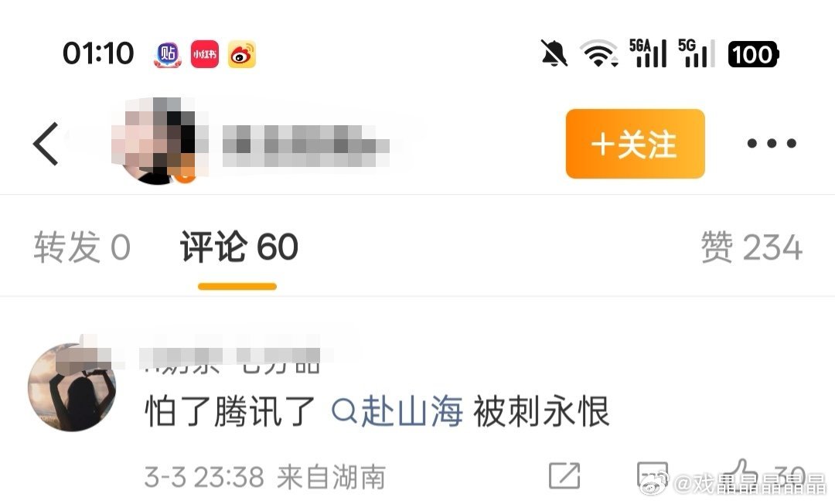
Task: Open the 赞 234 likes tab
Action: [x=751, y=247]
